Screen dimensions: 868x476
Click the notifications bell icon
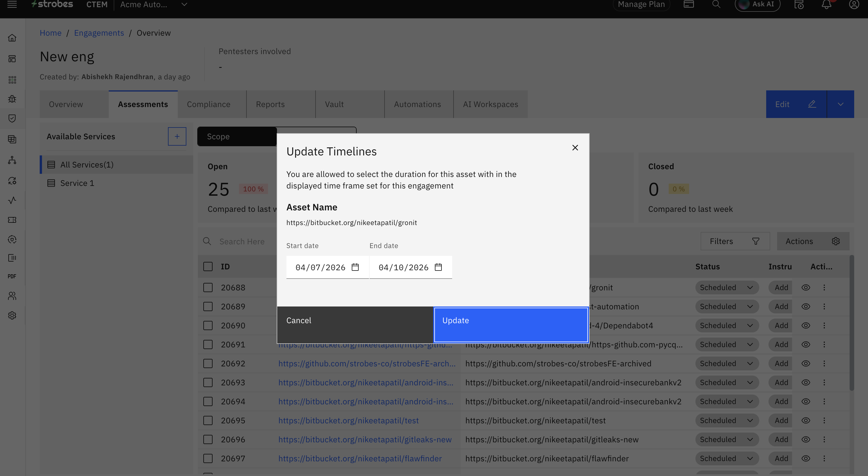pyautogui.click(x=826, y=5)
